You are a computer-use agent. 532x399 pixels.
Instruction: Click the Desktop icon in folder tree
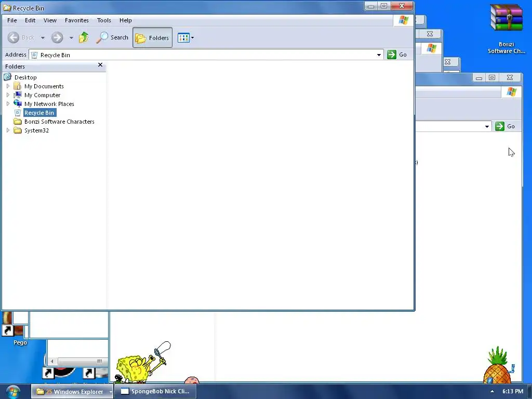pos(7,77)
